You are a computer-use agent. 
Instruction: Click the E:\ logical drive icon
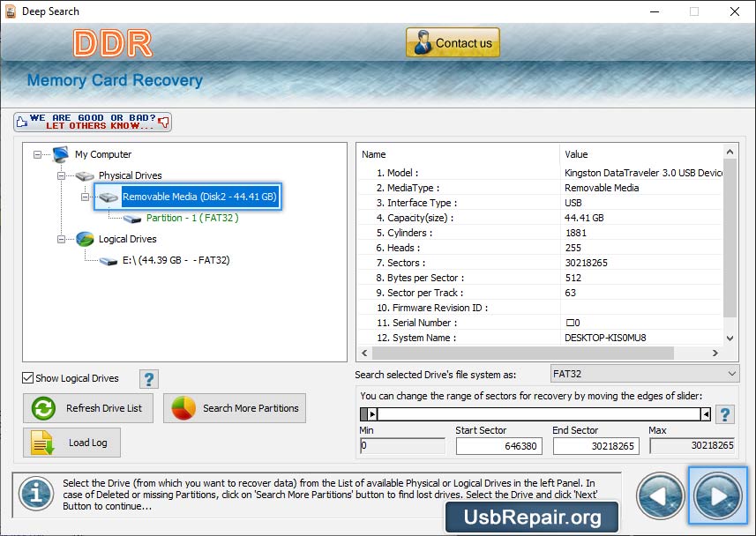coord(109,261)
